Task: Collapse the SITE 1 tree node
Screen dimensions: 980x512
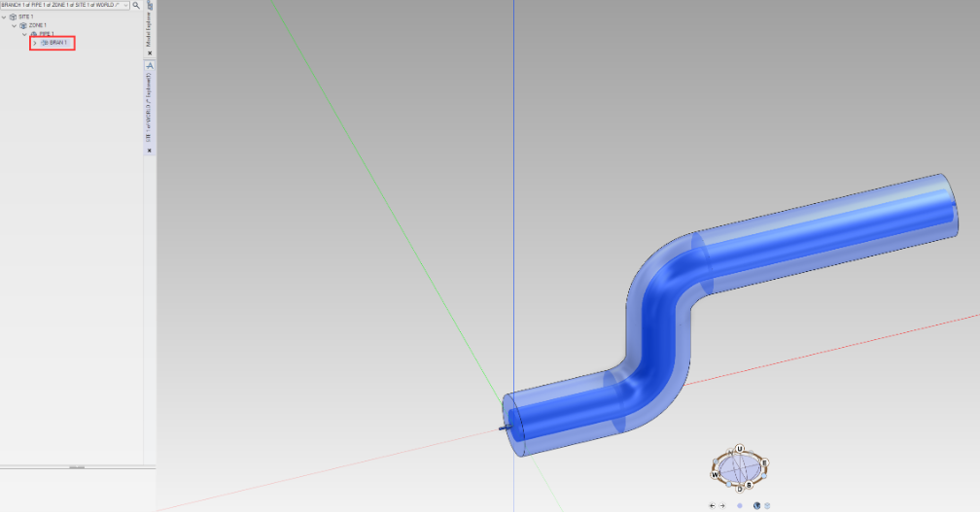Action: 4,17
